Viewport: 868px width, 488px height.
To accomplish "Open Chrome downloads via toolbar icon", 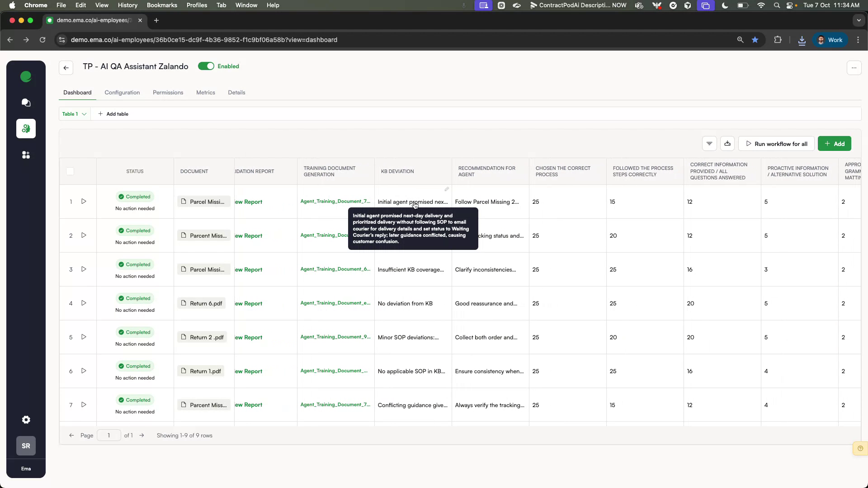I will pyautogui.click(x=802, y=40).
